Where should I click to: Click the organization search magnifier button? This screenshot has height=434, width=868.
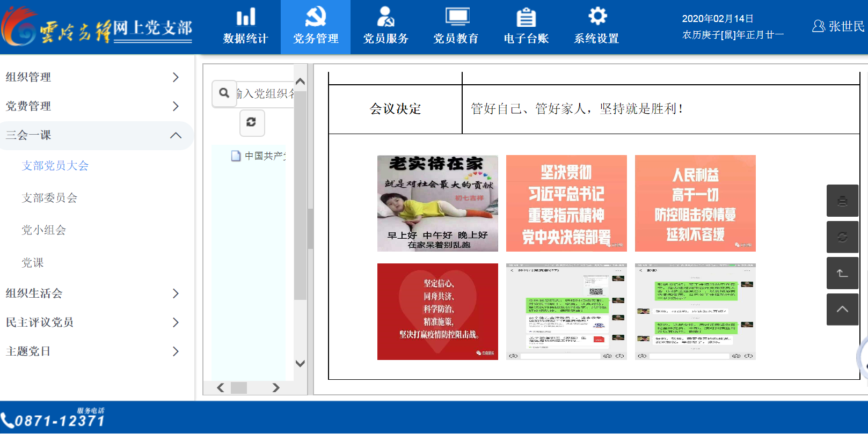pos(224,93)
